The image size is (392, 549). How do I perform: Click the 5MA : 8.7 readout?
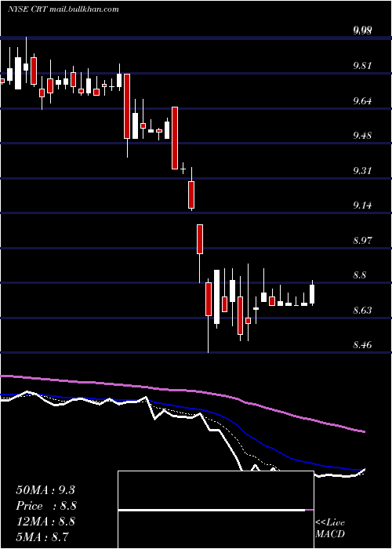[x=42, y=536]
